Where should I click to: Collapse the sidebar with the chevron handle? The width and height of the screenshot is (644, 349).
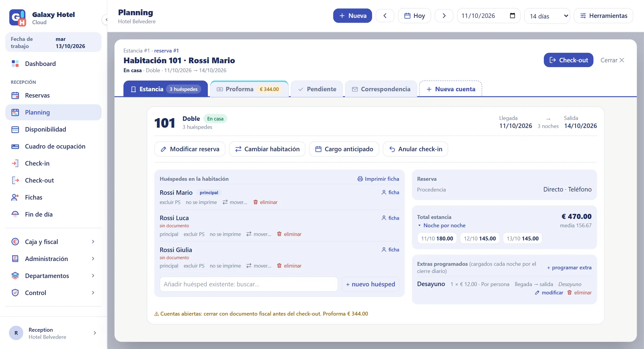[x=106, y=20]
